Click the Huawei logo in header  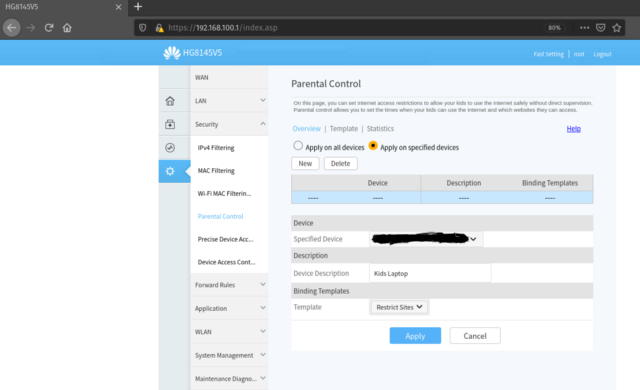click(172, 53)
